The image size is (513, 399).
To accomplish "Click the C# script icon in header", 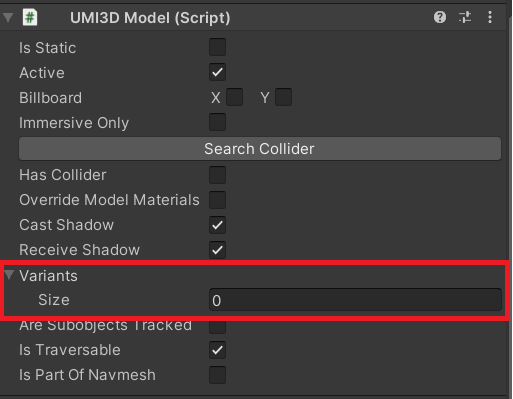I will coord(30,17).
